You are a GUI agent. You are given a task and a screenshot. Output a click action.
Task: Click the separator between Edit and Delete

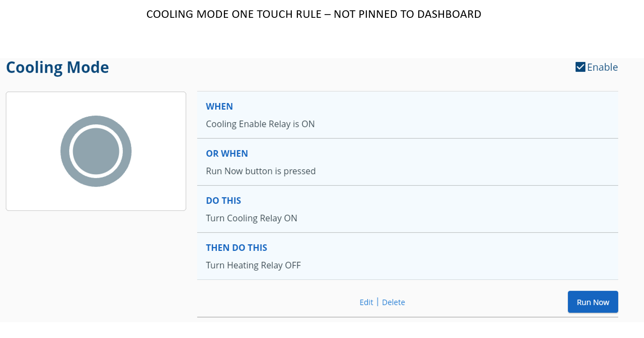pyautogui.click(x=378, y=302)
